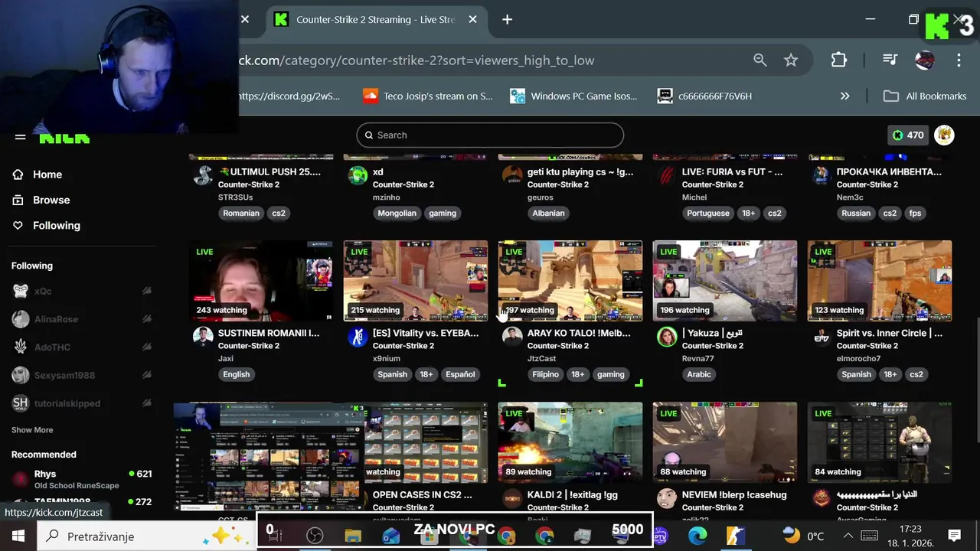The height and width of the screenshot is (551, 980).
Task: Open Windows Start menu
Action: 18,536
